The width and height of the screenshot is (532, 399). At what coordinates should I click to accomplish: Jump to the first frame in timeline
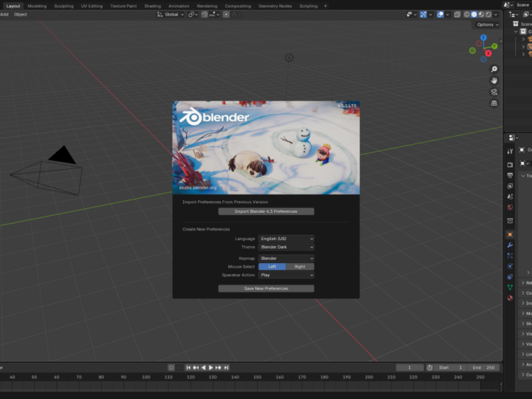(188, 367)
